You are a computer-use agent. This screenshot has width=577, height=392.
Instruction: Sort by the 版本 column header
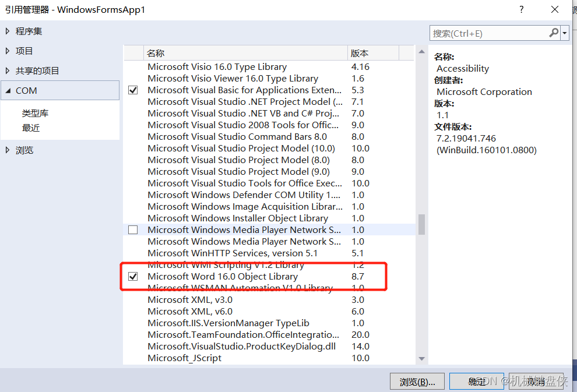click(x=373, y=54)
